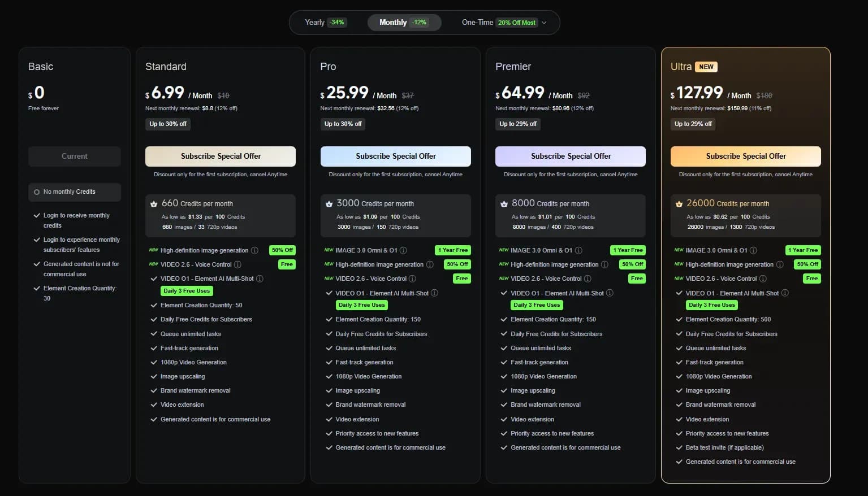Click info icon beside Standard High-definition image generation

(254, 250)
